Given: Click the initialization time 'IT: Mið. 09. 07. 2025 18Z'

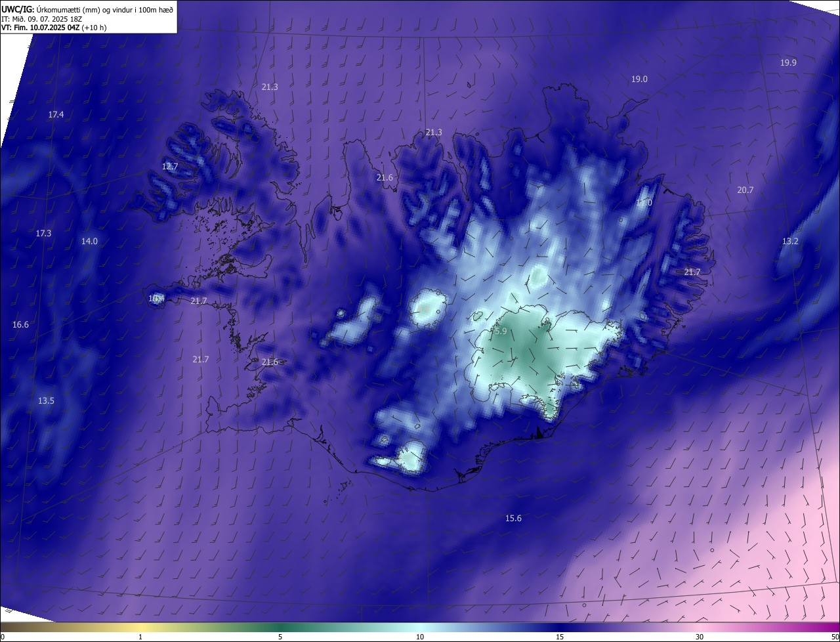Looking at the screenshot, I should pos(41,19).
